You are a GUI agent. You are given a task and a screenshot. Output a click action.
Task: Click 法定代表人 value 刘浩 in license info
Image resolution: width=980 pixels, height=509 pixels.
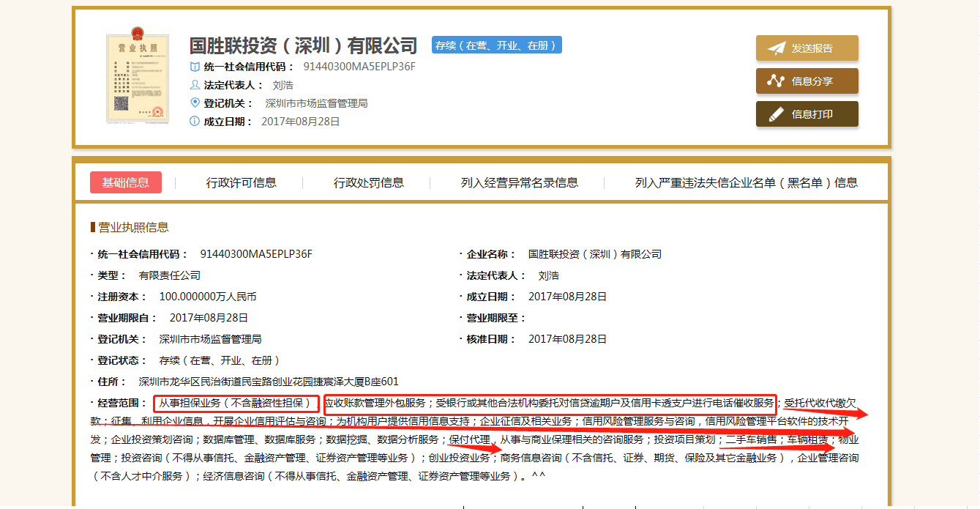pyautogui.click(x=549, y=275)
